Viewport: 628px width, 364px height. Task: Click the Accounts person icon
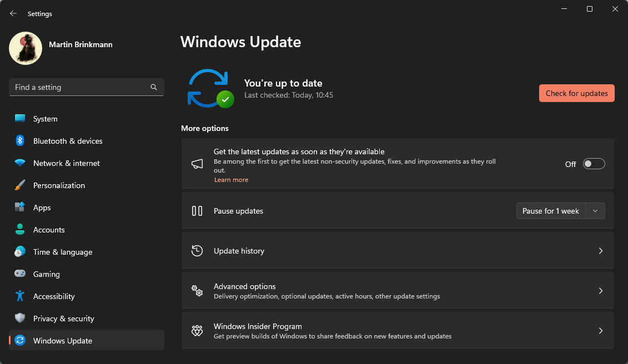[x=20, y=230]
